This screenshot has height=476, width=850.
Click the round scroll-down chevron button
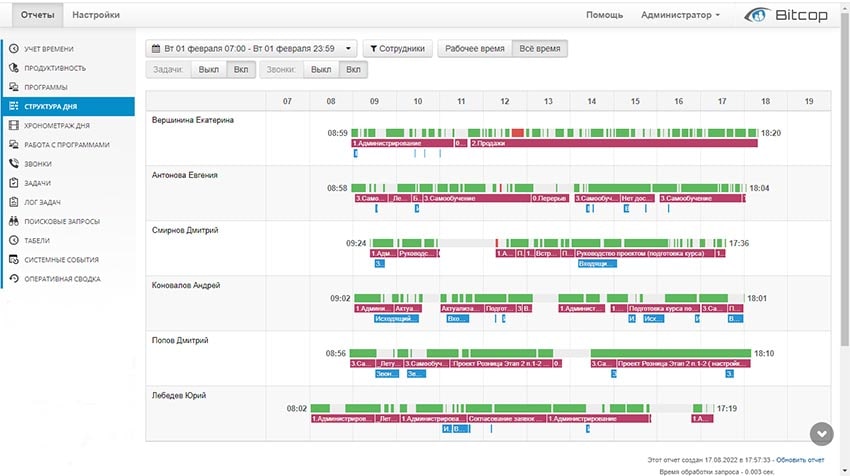coord(821,433)
